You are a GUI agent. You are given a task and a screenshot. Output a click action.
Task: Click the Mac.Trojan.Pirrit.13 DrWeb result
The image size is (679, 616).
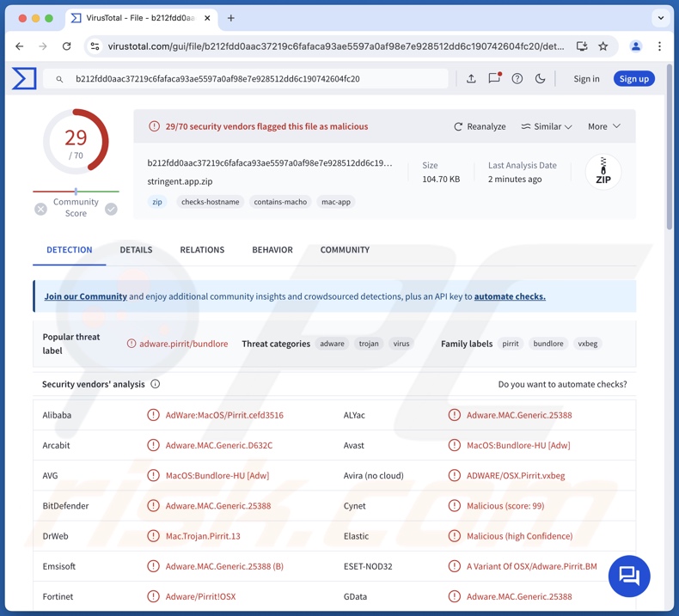click(x=203, y=536)
